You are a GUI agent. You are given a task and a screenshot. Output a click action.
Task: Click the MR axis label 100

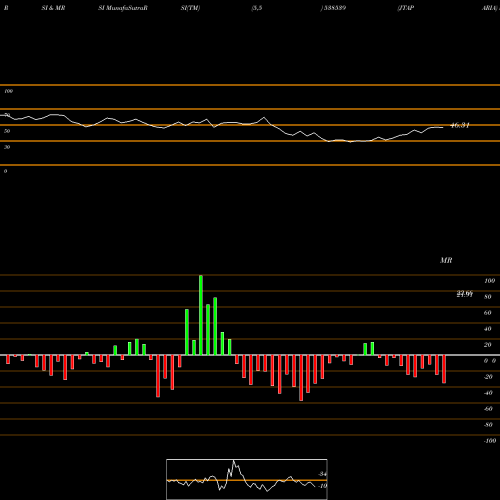(x=490, y=281)
